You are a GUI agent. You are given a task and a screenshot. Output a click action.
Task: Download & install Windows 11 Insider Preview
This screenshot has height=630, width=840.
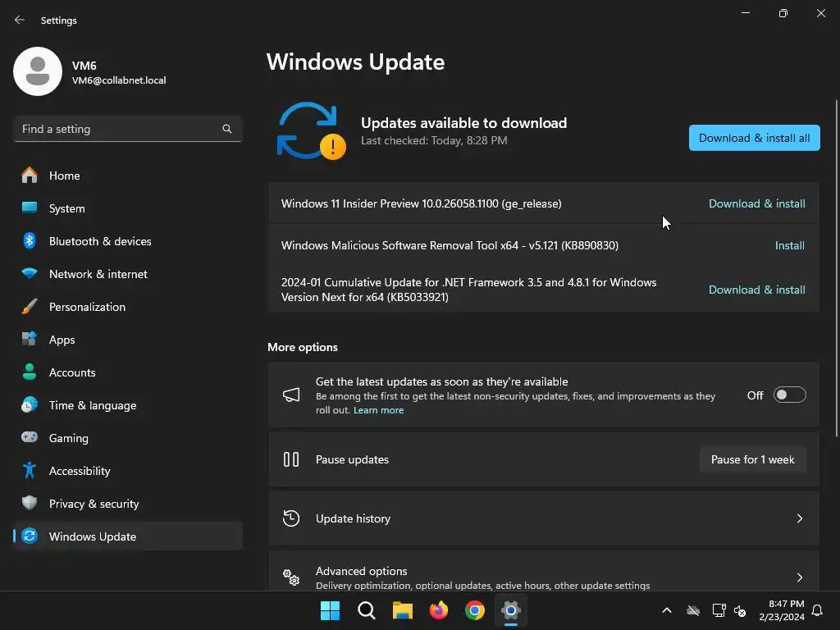[x=756, y=203]
